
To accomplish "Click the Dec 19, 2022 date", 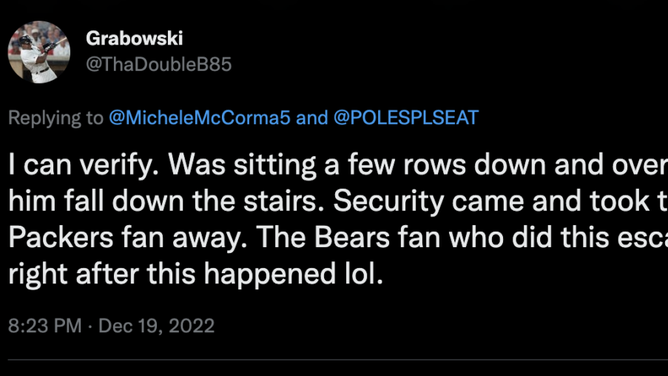I will [x=156, y=326].
